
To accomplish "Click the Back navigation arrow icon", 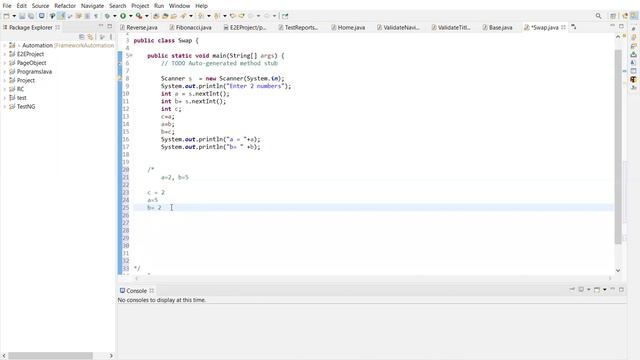I will pyautogui.click(x=251, y=16).
